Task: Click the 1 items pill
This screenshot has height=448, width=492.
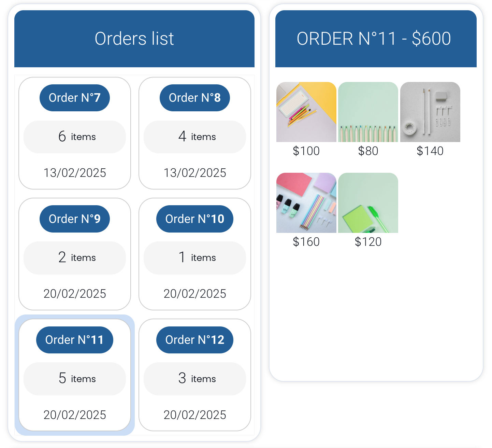Action: 195,258
